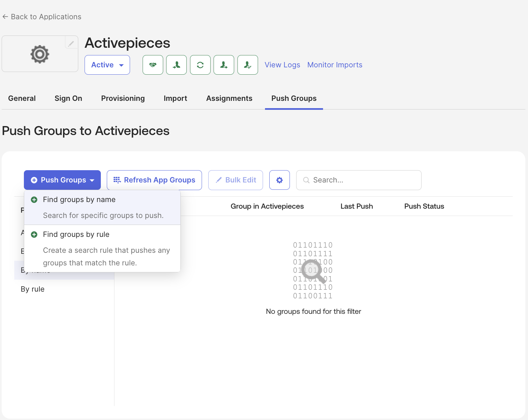Click Refresh App Groups button
Image resolution: width=528 pixels, height=420 pixels.
[x=154, y=180]
